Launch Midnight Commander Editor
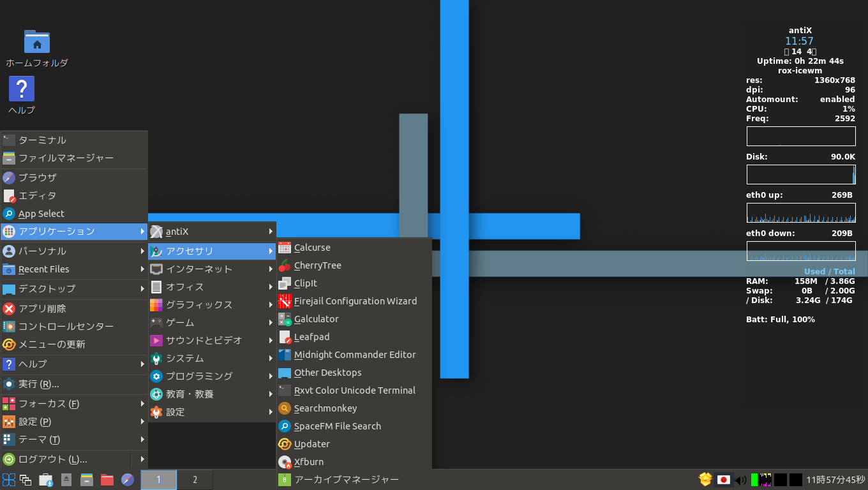The height and width of the screenshot is (490, 868). (x=354, y=355)
